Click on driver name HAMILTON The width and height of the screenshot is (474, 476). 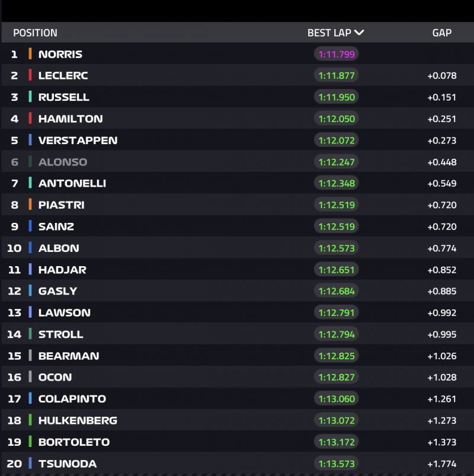pos(71,119)
